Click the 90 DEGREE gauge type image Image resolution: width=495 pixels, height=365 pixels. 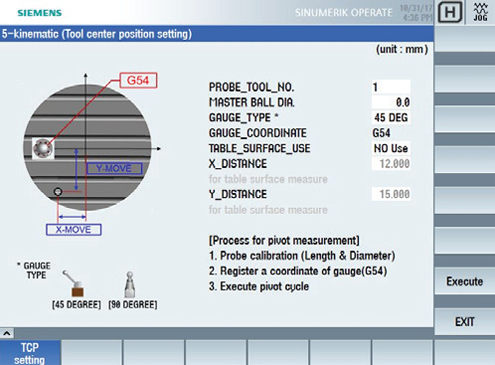point(130,284)
